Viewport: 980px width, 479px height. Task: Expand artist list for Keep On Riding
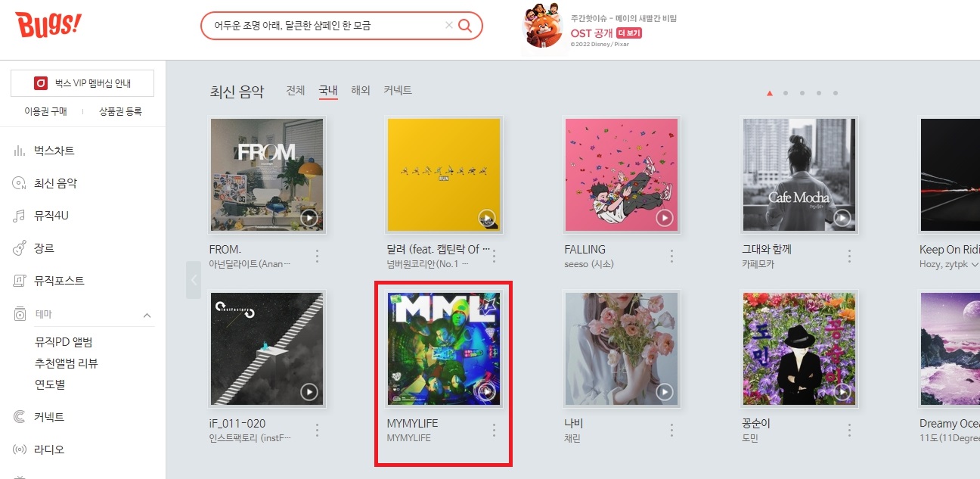coord(974,264)
